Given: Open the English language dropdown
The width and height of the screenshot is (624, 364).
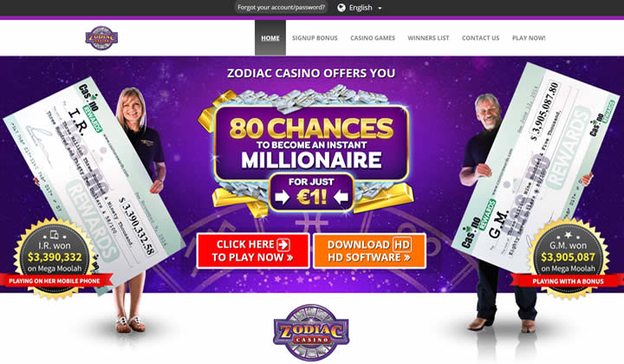Looking at the screenshot, I should tap(360, 8).
